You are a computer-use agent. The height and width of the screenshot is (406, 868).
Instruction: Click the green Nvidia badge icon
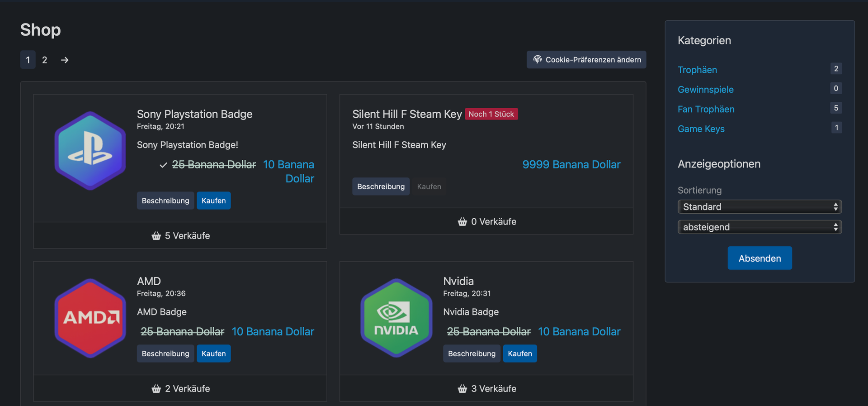coord(396,318)
